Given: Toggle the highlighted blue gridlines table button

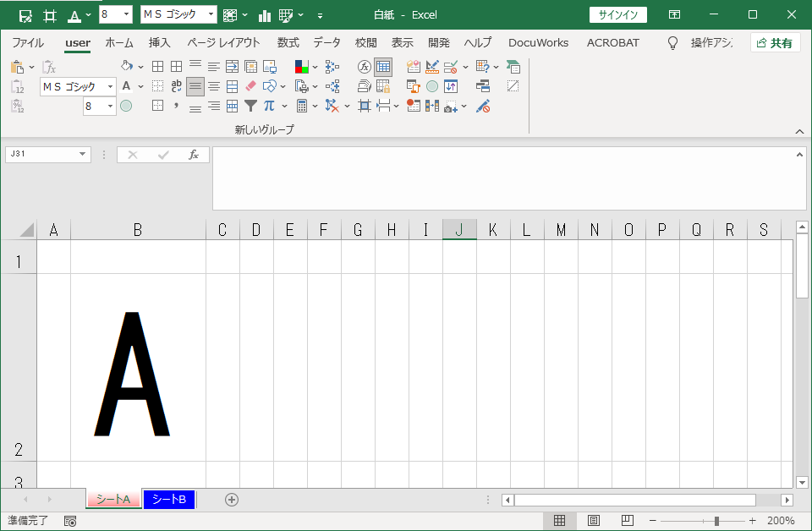Looking at the screenshot, I should tap(383, 66).
